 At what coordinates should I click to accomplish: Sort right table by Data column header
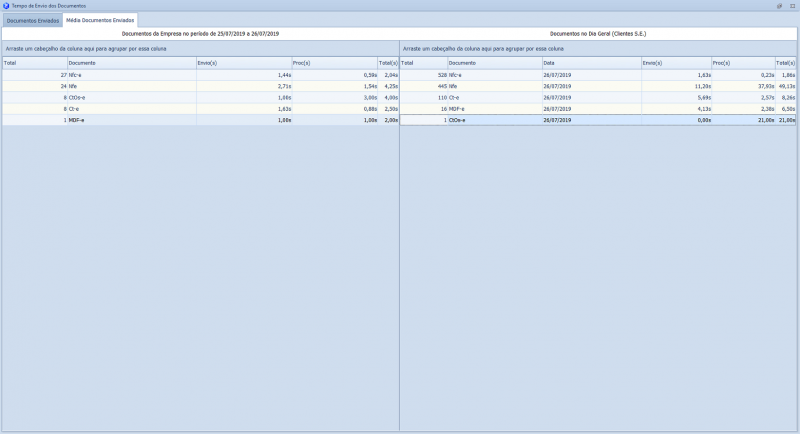[x=590, y=63]
